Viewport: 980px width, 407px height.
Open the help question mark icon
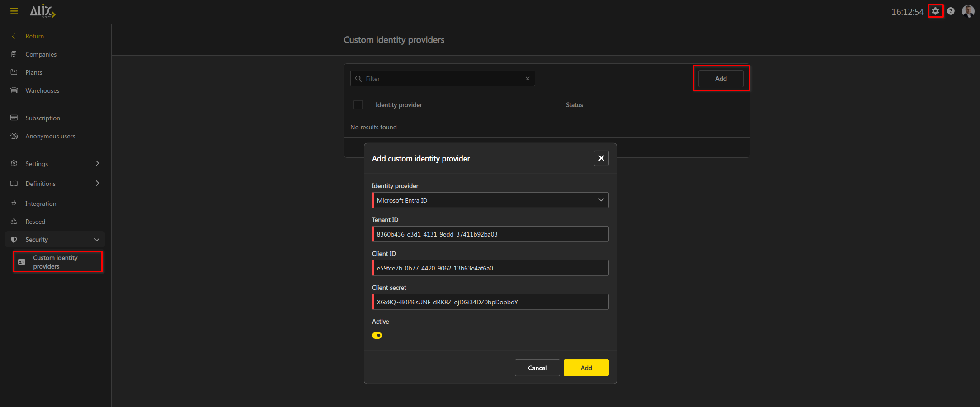(x=951, y=11)
